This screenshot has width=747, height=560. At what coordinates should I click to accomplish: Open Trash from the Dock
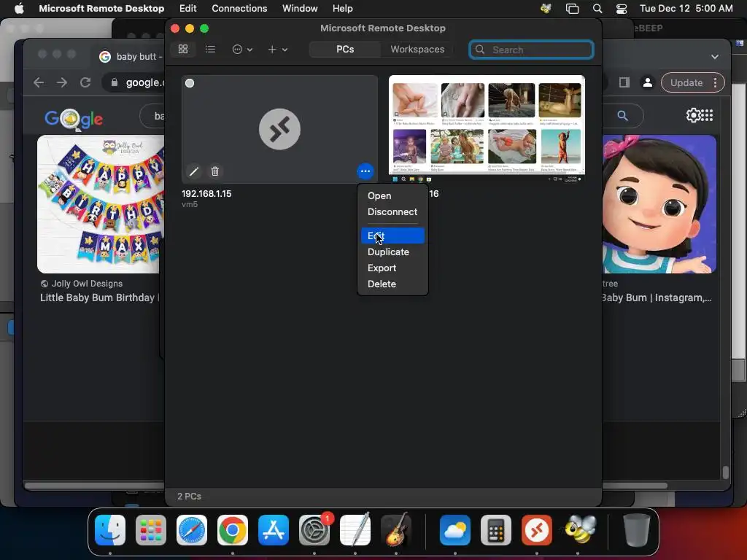point(636,530)
